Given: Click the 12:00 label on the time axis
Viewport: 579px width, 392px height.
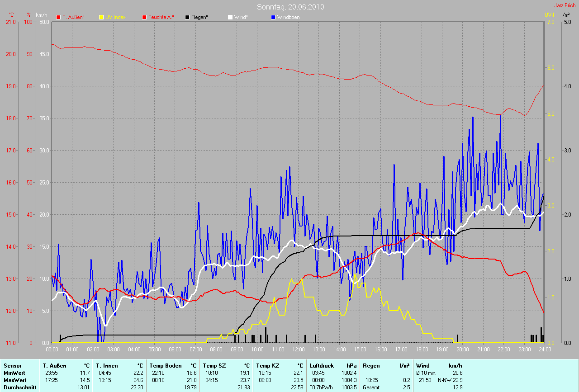Looking at the screenshot, I should [299, 349].
